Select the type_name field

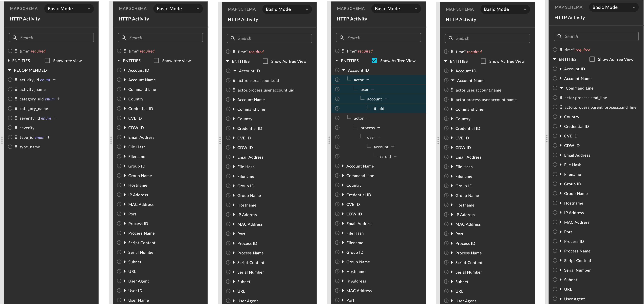click(x=30, y=147)
